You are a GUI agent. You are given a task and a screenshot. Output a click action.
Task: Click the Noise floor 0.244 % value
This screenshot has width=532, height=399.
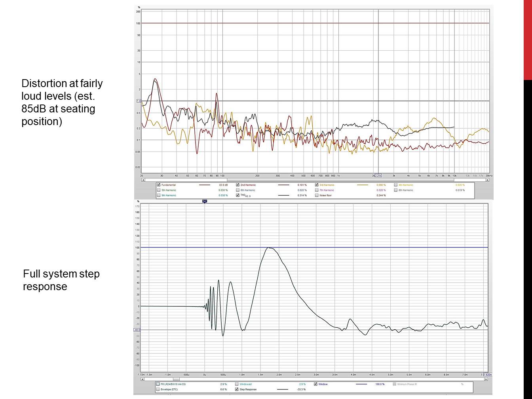pos(381,195)
